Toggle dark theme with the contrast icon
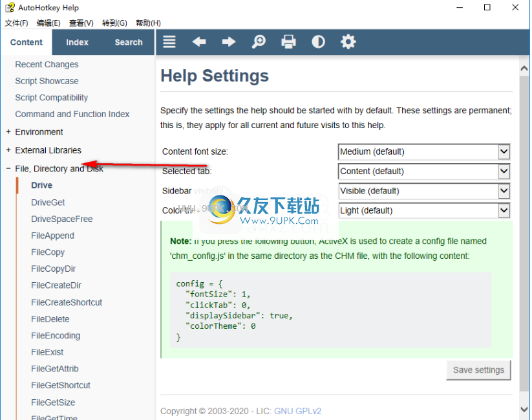The image size is (532, 420). (x=318, y=42)
